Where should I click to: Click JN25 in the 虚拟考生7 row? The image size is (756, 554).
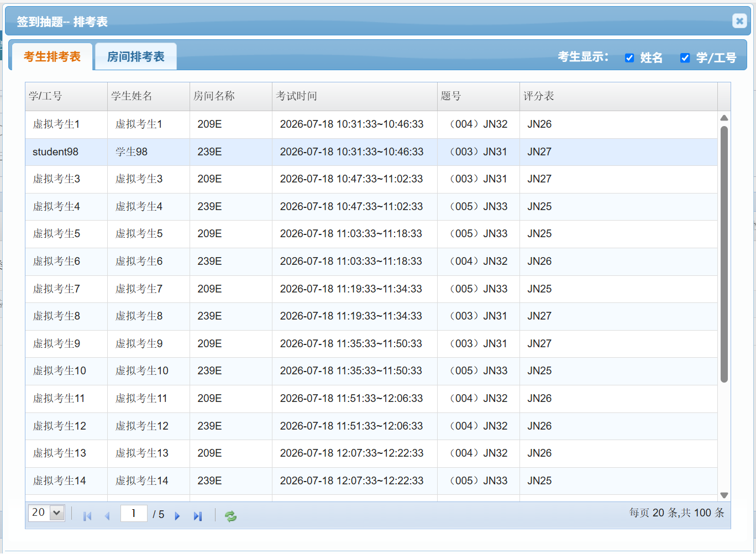pos(619,289)
